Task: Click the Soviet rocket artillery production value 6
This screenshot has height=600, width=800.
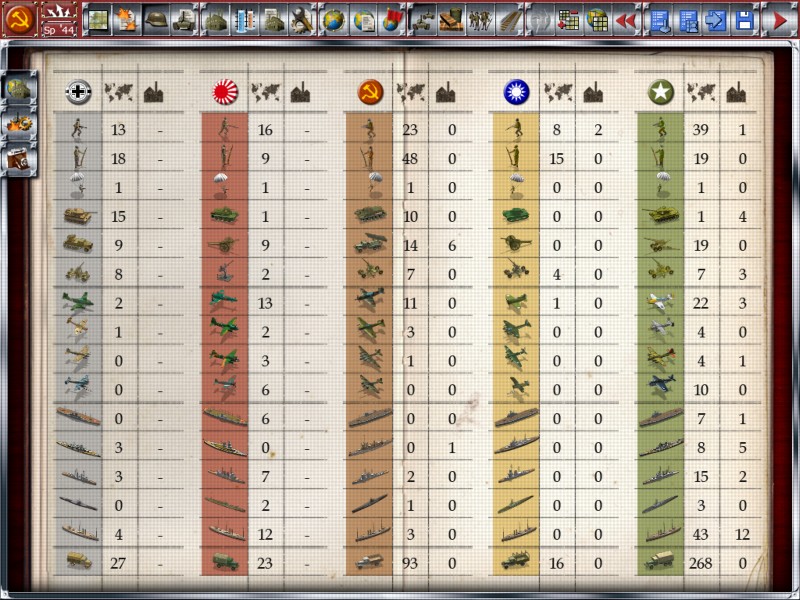Action: click(452, 245)
